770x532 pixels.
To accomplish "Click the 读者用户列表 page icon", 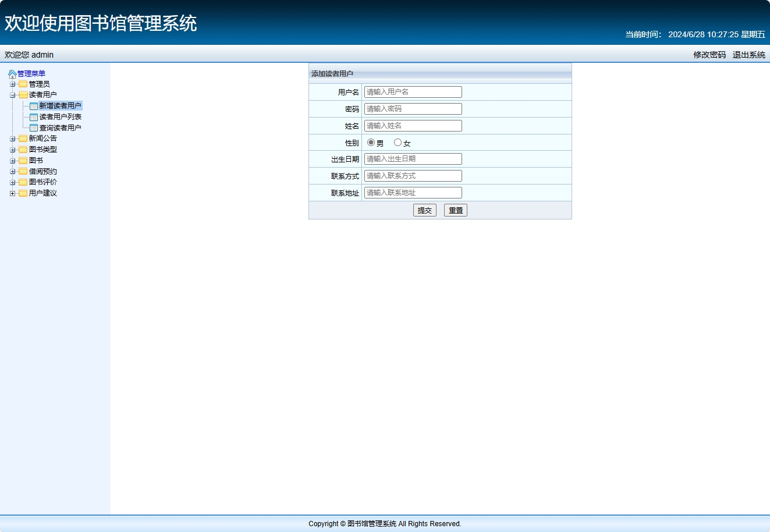I will pos(34,116).
